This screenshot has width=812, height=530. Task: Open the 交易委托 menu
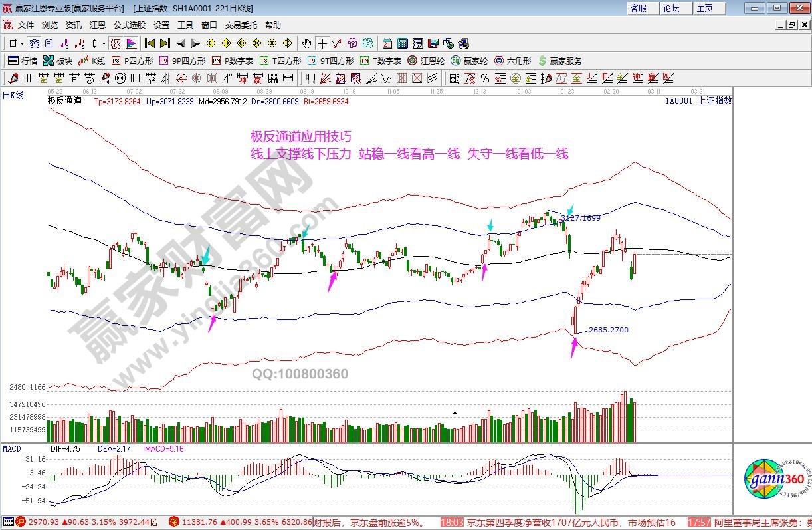tap(241, 25)
